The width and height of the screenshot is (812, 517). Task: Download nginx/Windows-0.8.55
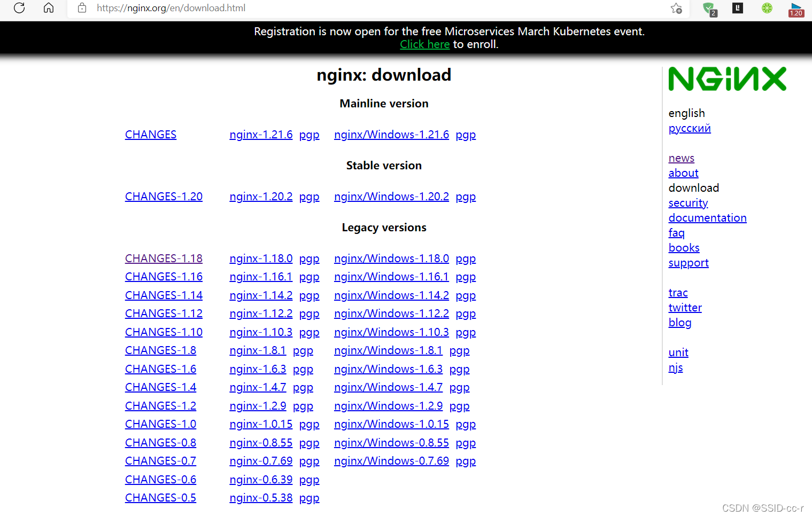(391, 443)
